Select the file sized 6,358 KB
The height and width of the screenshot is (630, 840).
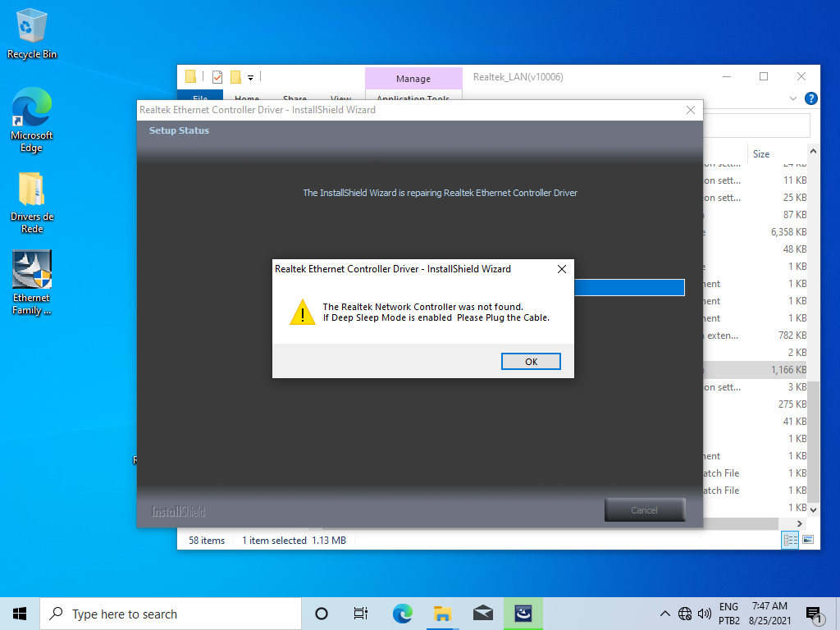coord(755,232)
